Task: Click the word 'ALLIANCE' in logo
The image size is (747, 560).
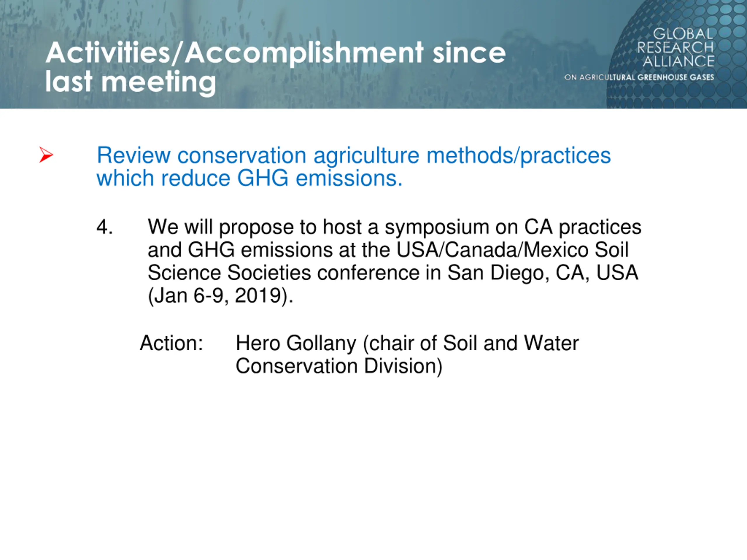Action: pos(678,62)
